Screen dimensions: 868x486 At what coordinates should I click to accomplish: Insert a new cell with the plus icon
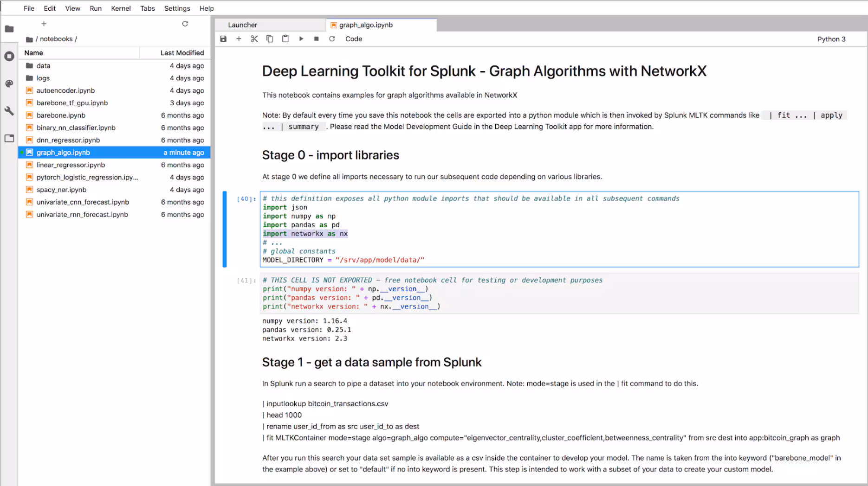click(x=239, y=39)
